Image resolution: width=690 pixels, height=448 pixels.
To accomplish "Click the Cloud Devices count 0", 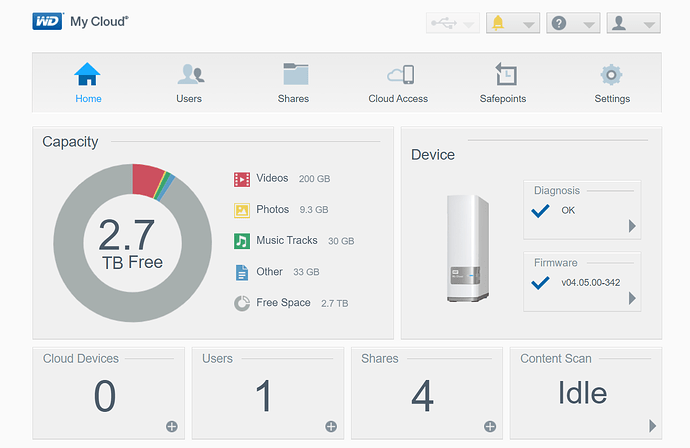I will click(x=105, y=396).
